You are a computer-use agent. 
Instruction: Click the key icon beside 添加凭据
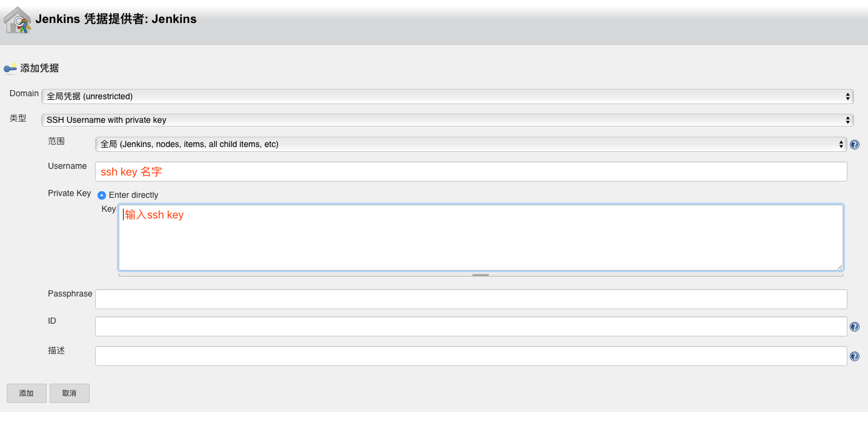(x=10, y=68)
